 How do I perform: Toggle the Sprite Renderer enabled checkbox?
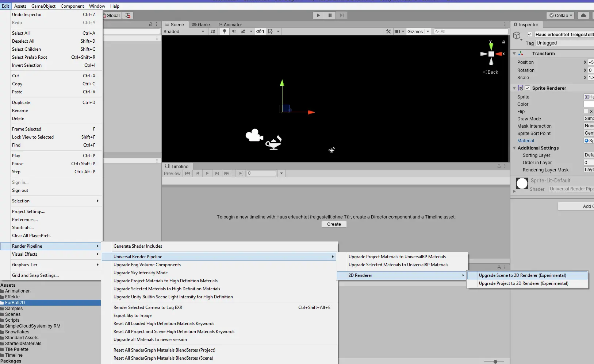(x=528, y=88)
